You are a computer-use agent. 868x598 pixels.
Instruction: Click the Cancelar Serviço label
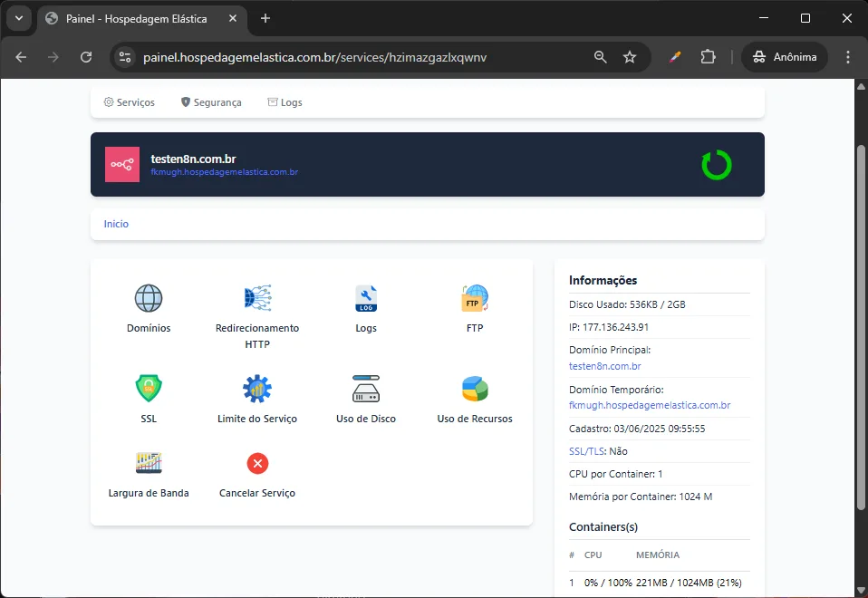[257, 493]
